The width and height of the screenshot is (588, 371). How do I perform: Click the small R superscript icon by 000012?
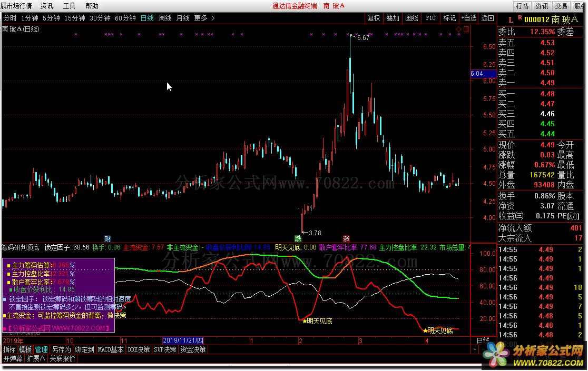(x=520, y=17)
